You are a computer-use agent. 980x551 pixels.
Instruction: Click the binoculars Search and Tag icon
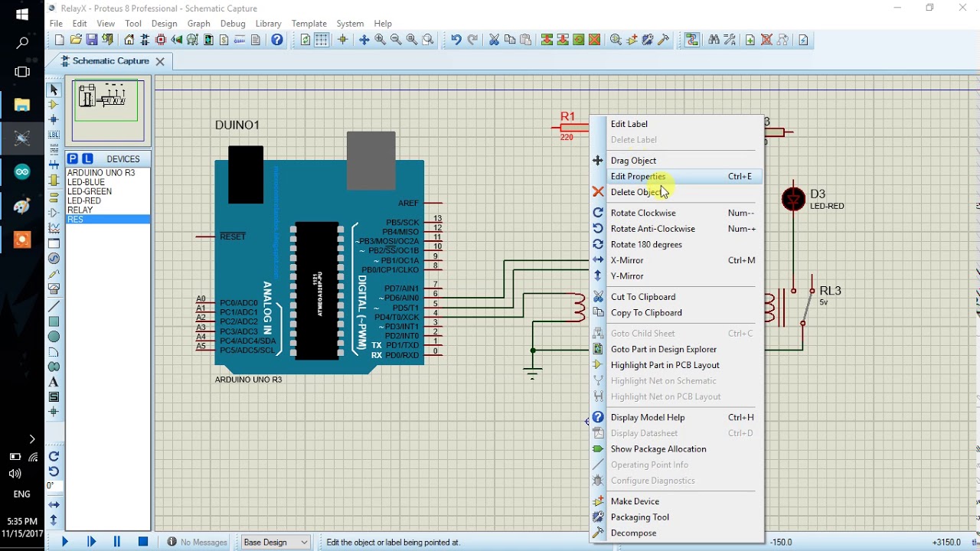[714, 40]
